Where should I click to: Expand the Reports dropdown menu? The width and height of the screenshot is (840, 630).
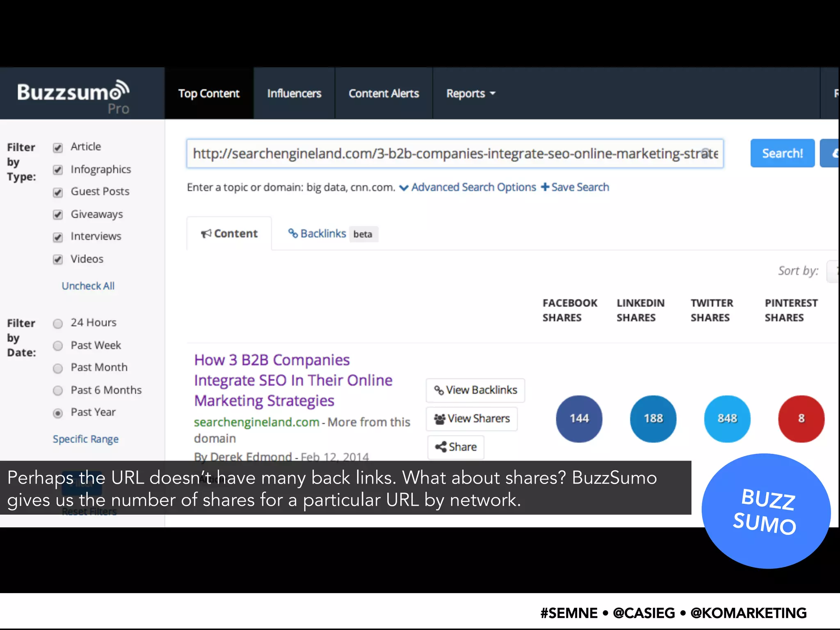(471, 94)
